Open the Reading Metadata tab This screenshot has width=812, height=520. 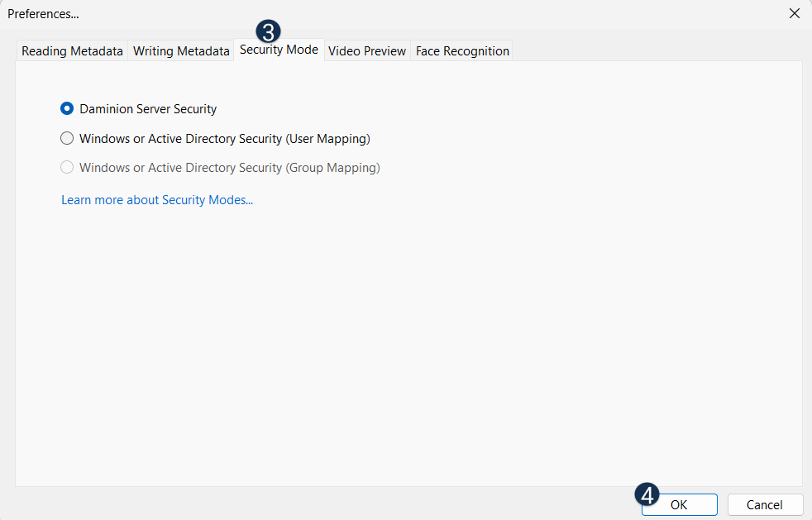[x=72, y=51]
